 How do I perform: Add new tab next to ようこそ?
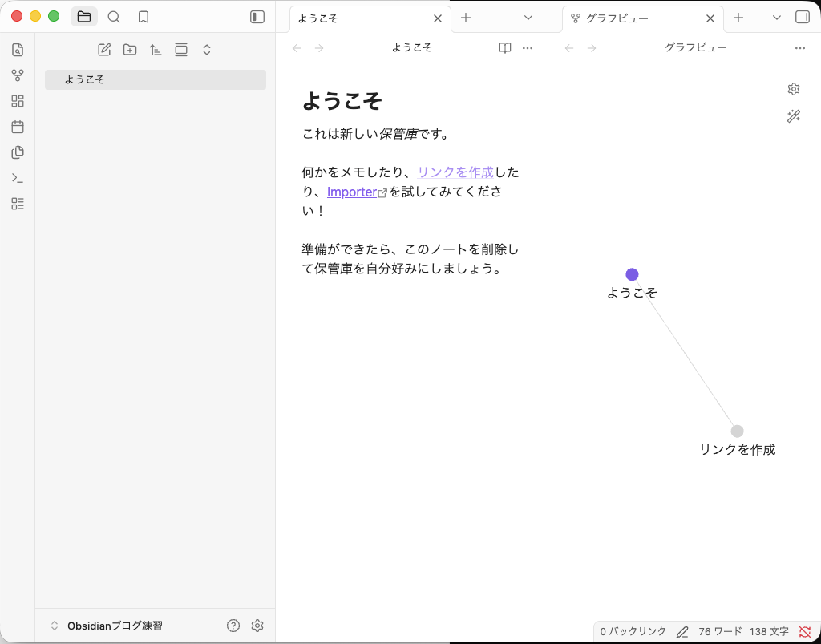pyautogui.click(x=466, y=18)
